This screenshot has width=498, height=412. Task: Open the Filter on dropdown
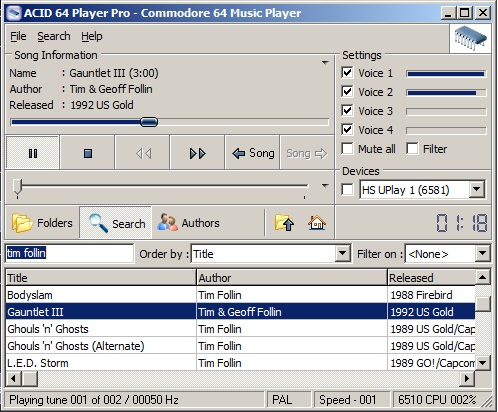coord(482,254)
